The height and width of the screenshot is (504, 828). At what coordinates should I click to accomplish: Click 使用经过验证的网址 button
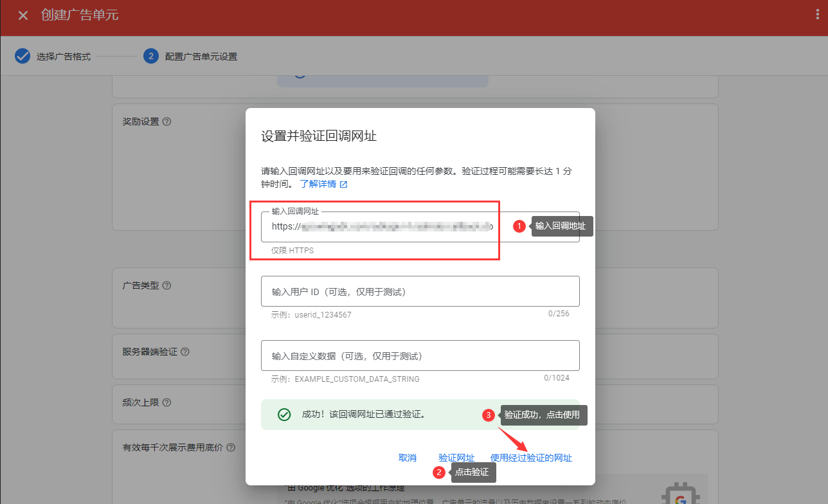pyautogui.click(x=531, y=458)
